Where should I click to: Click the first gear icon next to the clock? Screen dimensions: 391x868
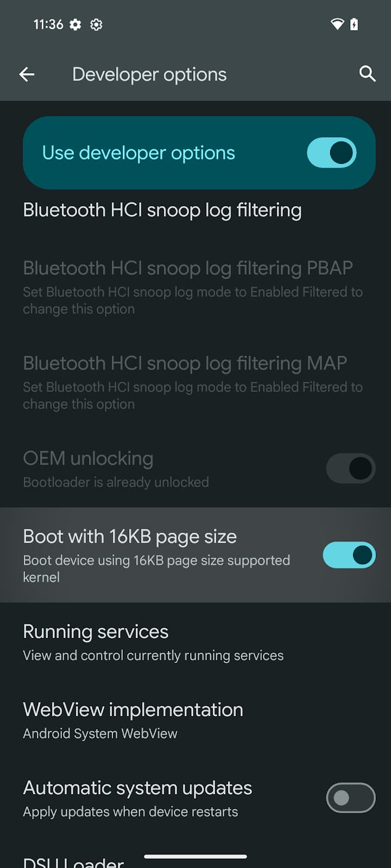(75, 24)
